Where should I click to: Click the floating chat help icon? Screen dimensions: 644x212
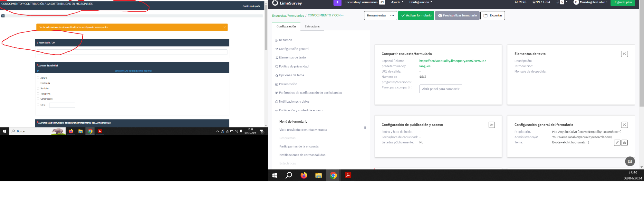[x=630, y=161]
